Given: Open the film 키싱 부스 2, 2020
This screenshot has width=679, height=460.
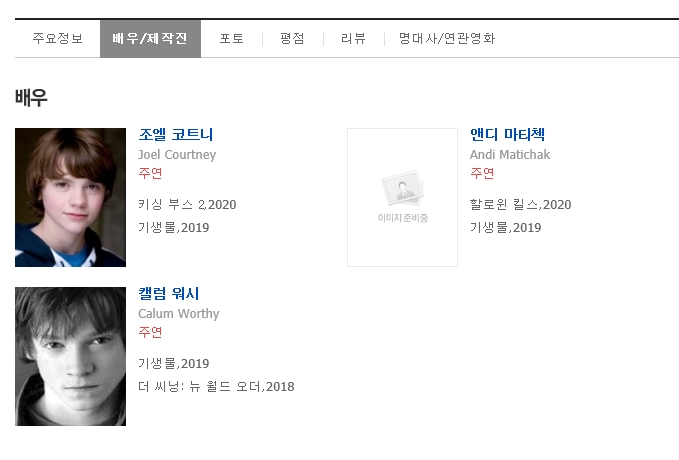Looking at the screenshot, I should 187,204.
